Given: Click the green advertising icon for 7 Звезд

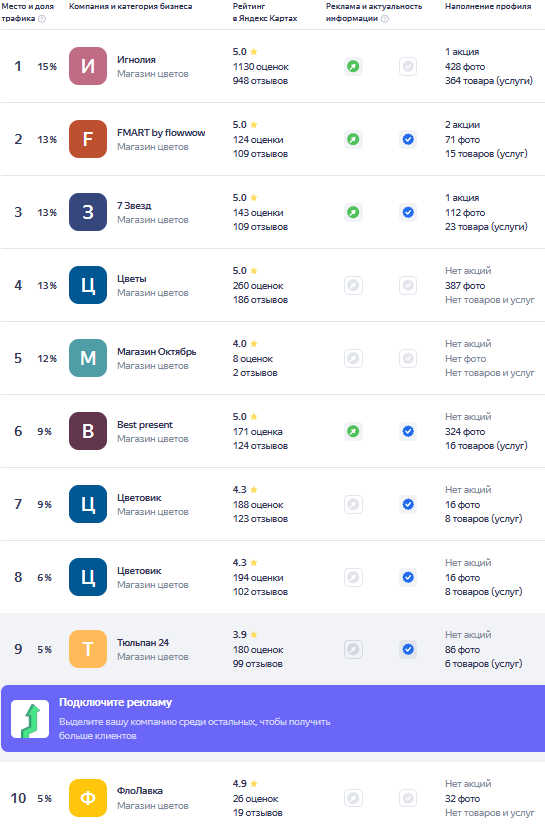Looking at the screenshot, I should (354, 213).
